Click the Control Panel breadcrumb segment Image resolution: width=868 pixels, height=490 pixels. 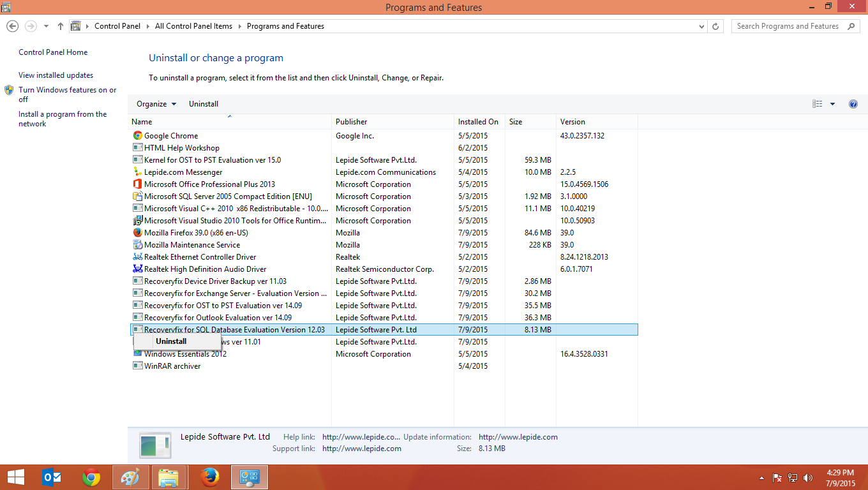coord(119,26)
